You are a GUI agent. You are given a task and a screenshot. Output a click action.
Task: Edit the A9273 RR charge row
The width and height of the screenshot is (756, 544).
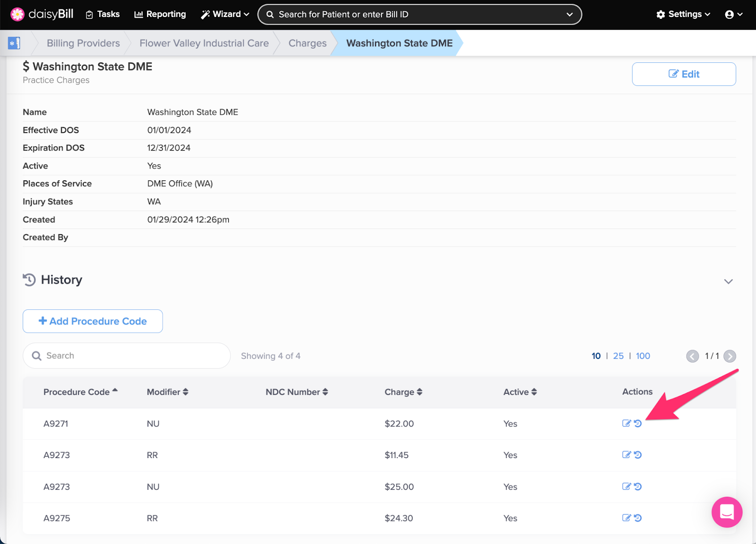(627, 455)
